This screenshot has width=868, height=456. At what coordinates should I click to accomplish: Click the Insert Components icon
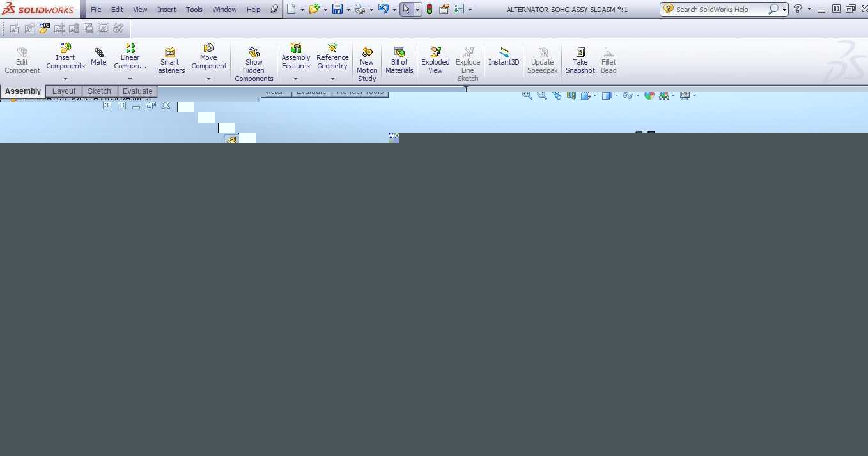[x=65, y=49]
